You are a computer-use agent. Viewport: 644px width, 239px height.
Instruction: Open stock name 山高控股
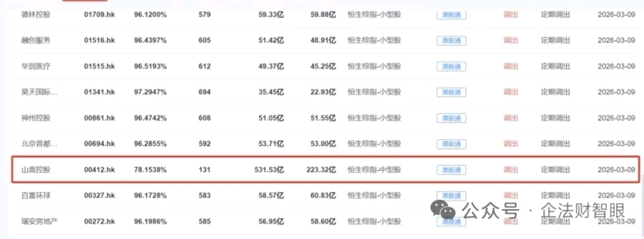point(36,169)
